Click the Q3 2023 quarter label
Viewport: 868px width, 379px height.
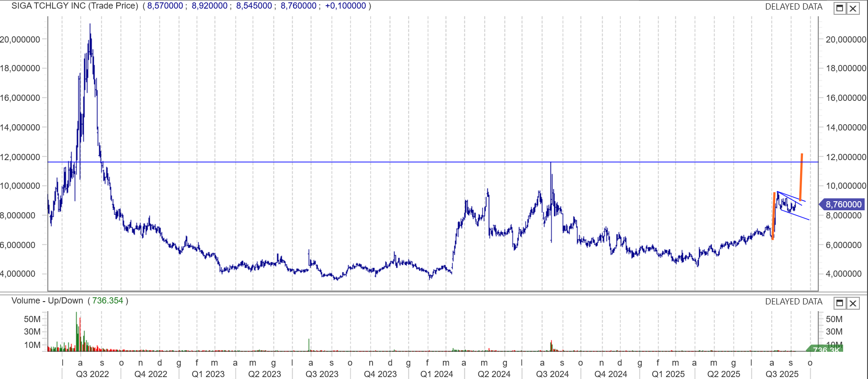click(322, 374)
